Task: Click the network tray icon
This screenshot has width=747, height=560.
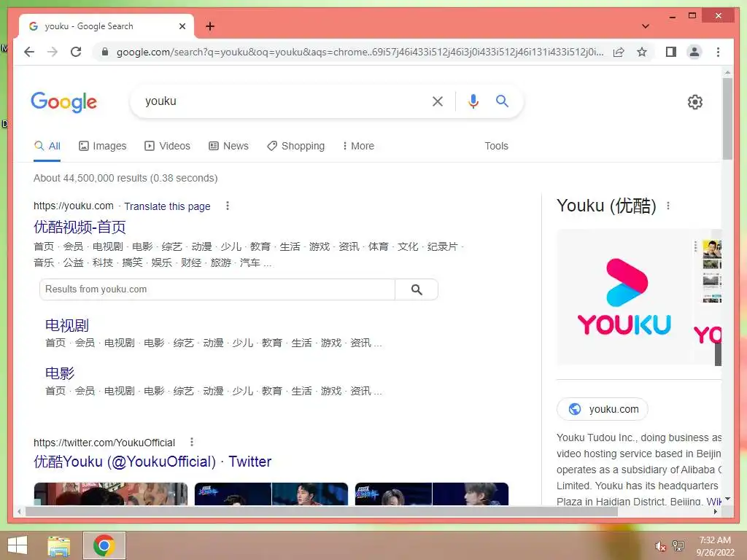Action: (x=678, y=545)
